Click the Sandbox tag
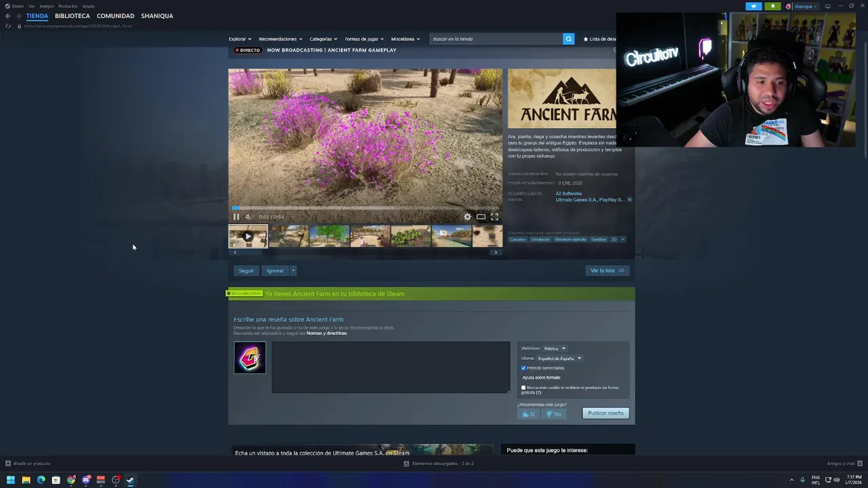 tap(599, 239)
